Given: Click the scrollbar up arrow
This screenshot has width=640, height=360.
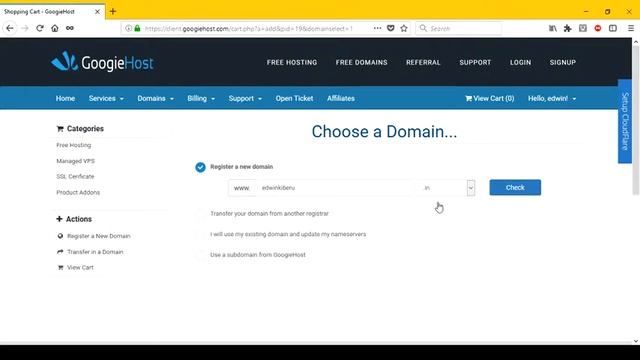Looking at the screenshot, I should 636,42.
